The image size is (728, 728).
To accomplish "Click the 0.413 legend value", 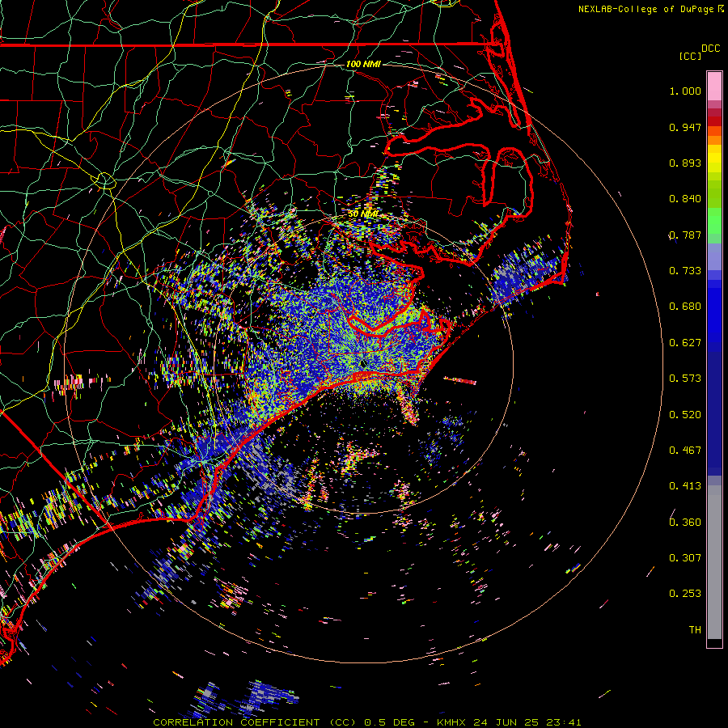I will [685, 486].
